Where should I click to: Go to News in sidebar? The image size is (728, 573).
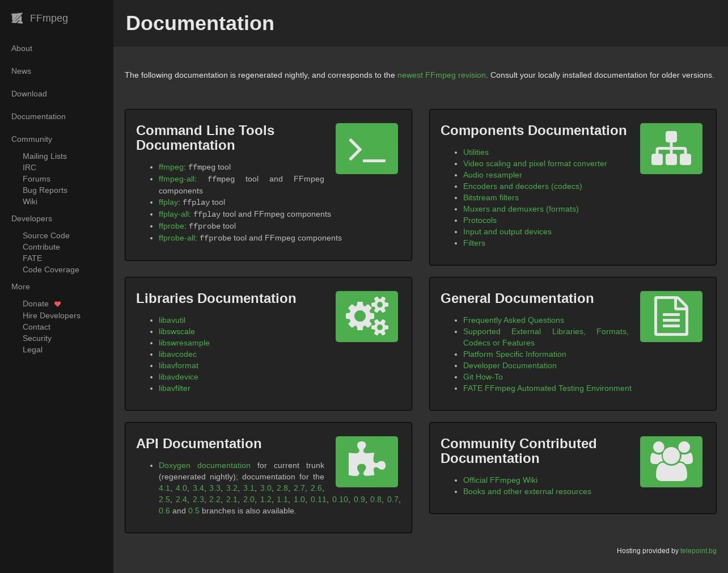[21, 71]
